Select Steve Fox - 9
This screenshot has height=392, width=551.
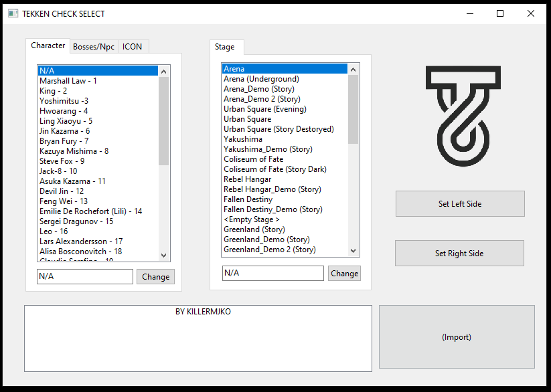pos(98,161)
